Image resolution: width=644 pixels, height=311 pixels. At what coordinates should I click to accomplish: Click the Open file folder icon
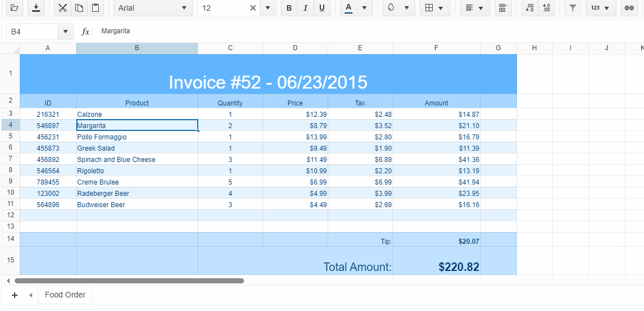click(x=14, y=8)
